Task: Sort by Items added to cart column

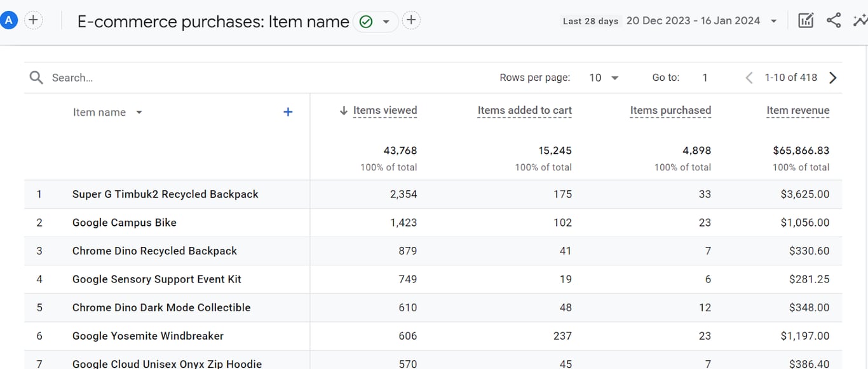Action: (524, 111)
